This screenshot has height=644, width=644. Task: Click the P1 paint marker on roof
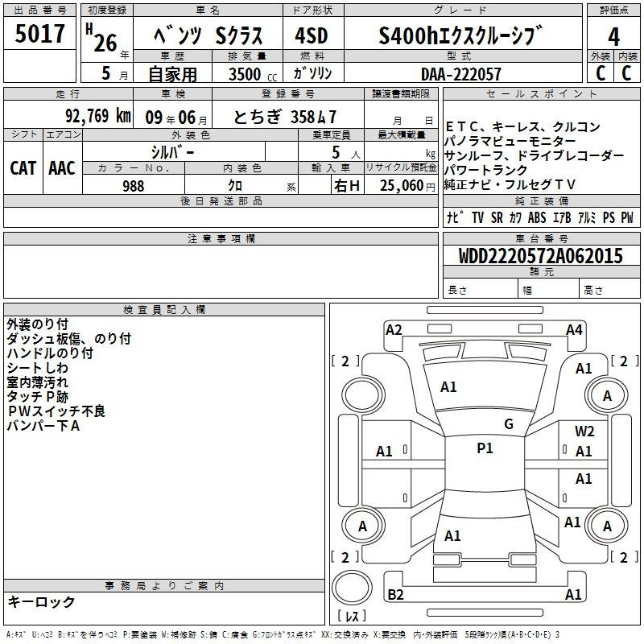pos(485,448)
